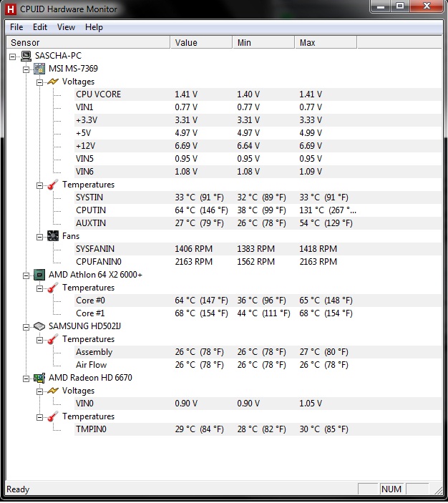
Task: Maximize the Hardware Monitor window
Action: 400,6
